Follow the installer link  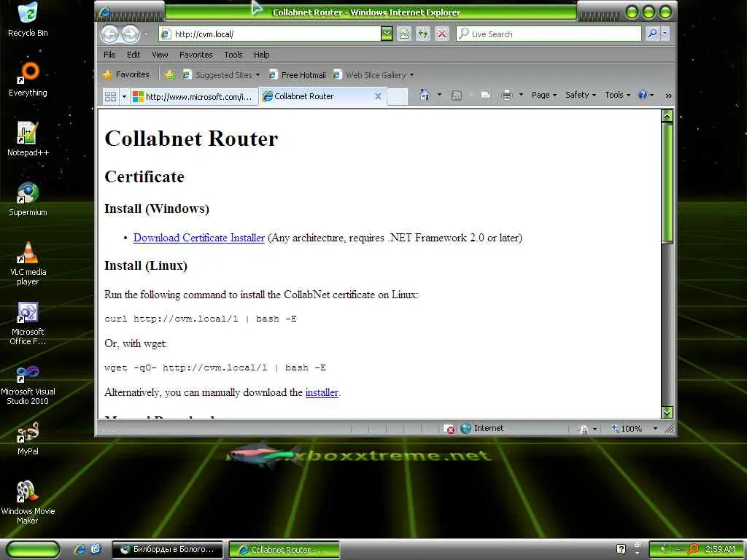[x=322, y=392]
